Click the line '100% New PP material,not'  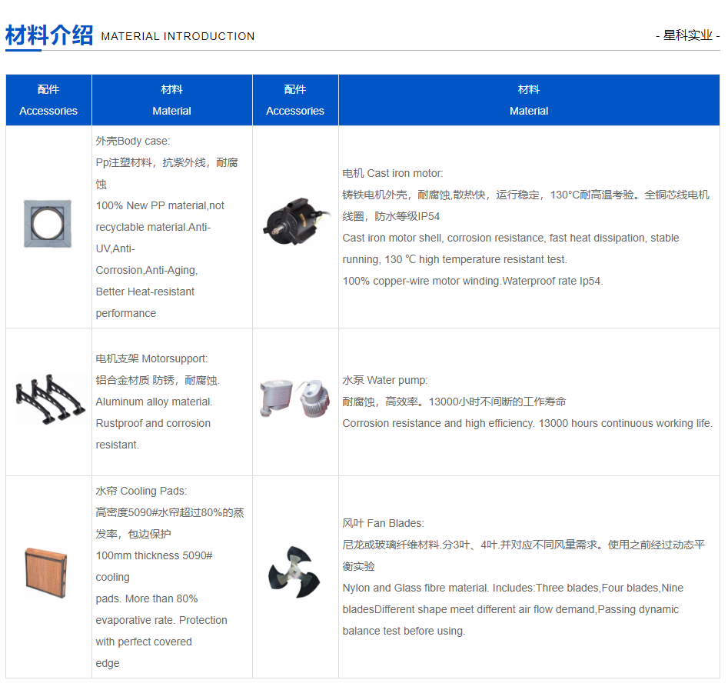click(x=160, y=205)
